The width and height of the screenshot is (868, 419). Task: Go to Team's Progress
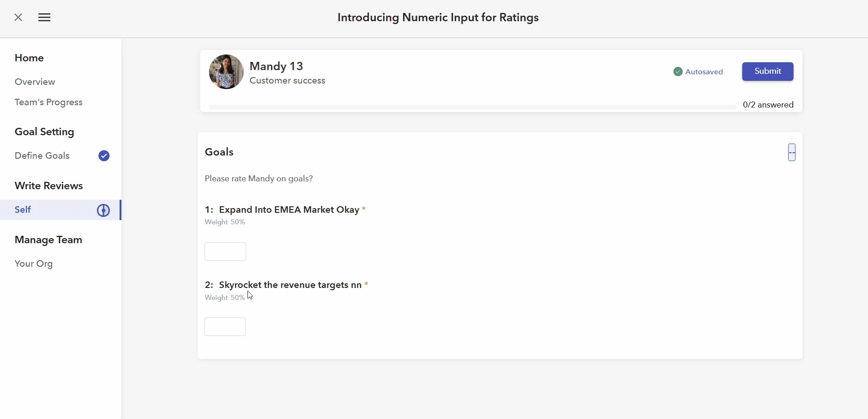pyautogui.click(x=48, y=102)
